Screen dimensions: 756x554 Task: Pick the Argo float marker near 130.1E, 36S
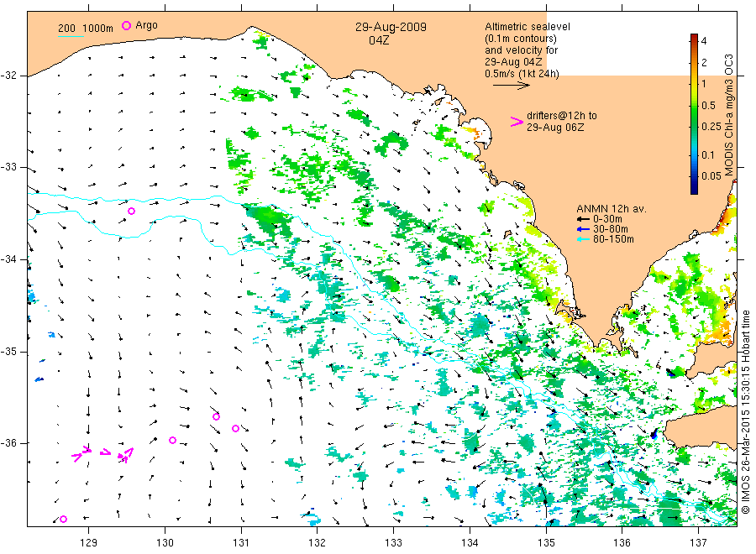tap(172, 440)
